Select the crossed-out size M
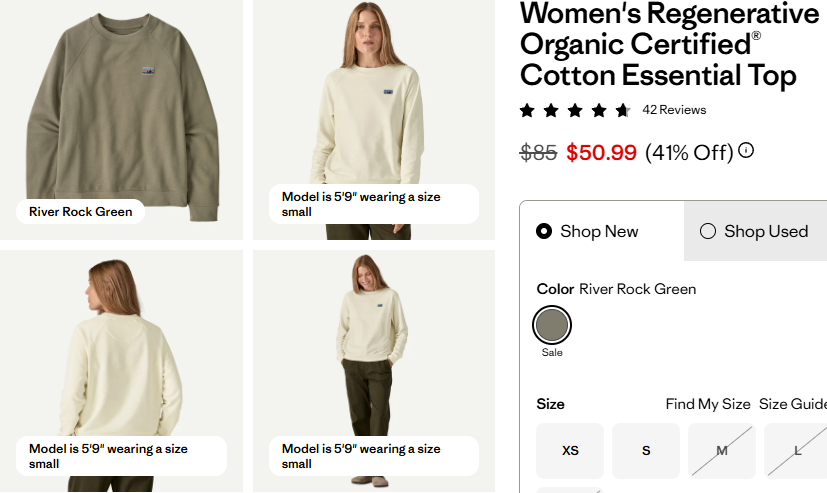Screen dimensions: 827x493 pos(722,450)
